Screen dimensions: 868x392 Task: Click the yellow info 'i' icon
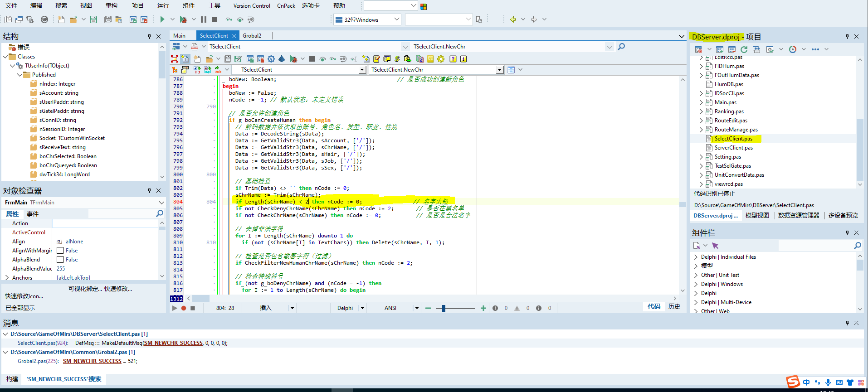point(463,59)
